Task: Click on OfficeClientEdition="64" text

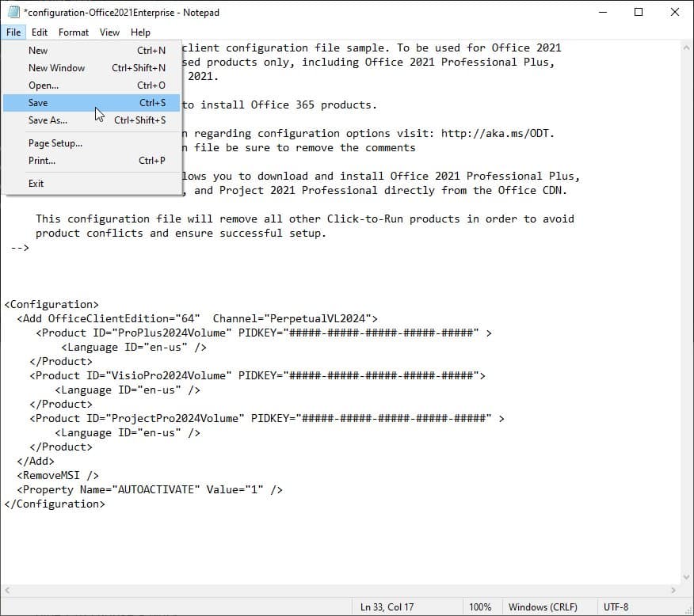Action: click(124, 318)
